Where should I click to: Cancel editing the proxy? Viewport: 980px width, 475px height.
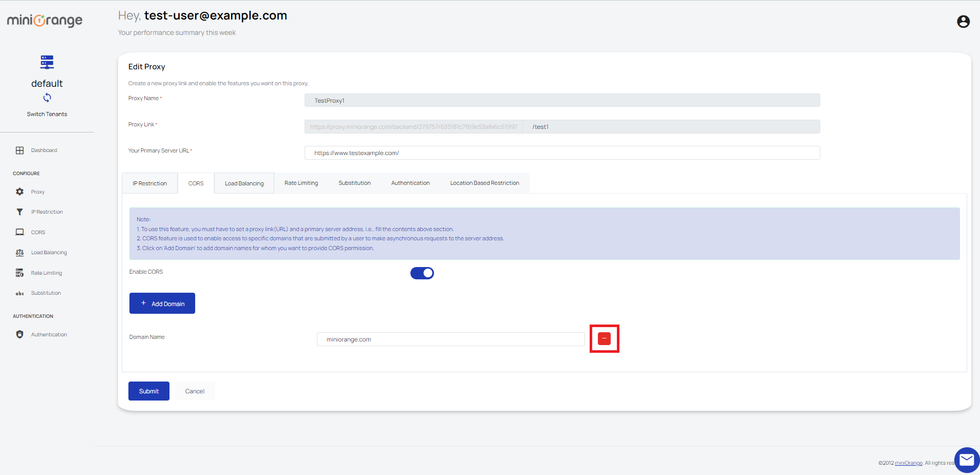(195, 391)
